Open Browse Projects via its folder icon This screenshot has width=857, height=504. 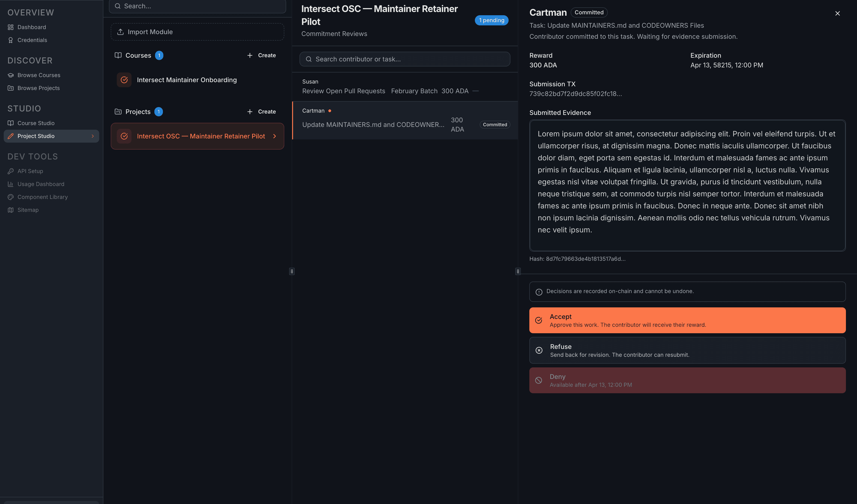pos(11,88)
